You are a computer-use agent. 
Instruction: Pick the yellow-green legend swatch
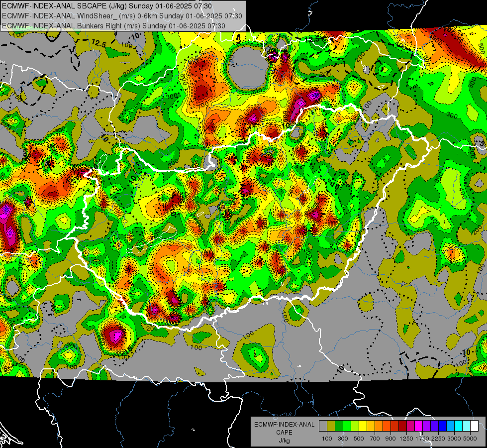355,426
